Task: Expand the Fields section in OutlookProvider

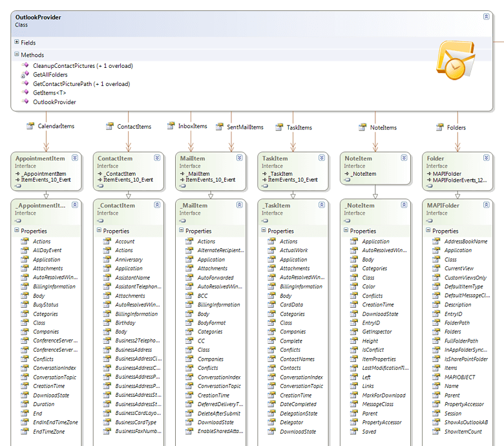Action: pos(17,42)
